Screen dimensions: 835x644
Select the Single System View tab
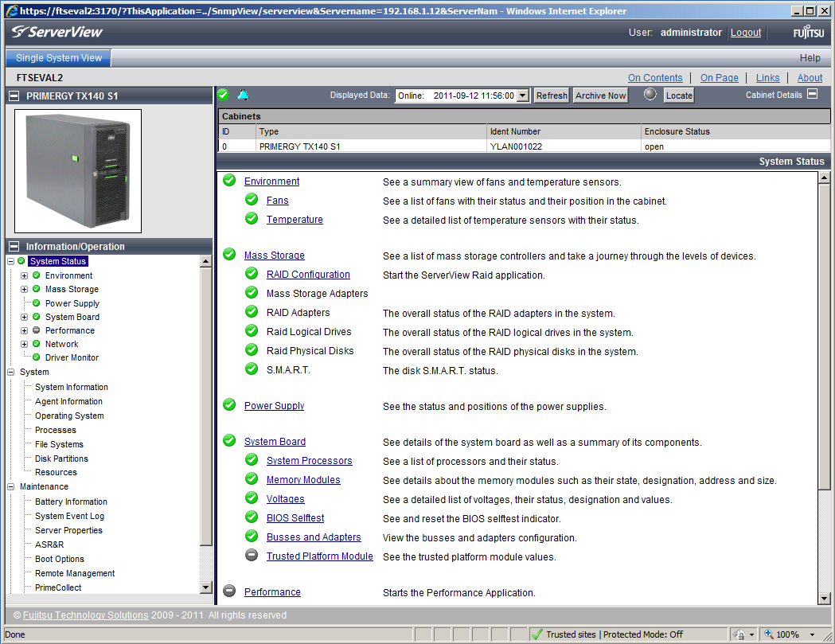[59, 57]
